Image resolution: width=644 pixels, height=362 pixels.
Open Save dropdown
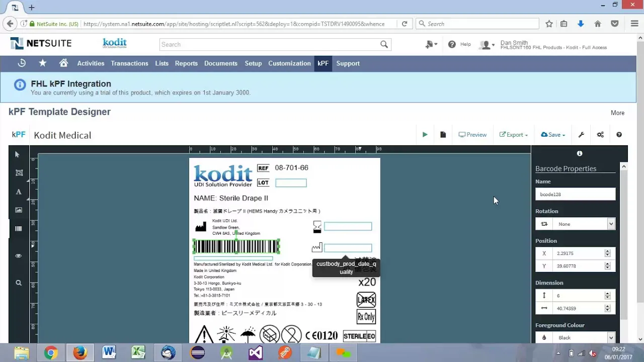coord(553,135)
